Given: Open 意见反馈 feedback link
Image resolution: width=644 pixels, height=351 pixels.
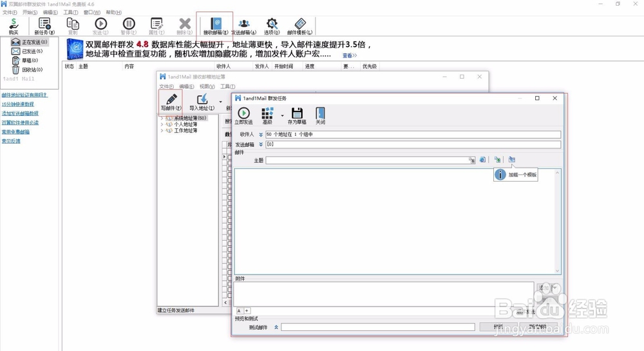Looking at the screenshot, I should (11, 141).
